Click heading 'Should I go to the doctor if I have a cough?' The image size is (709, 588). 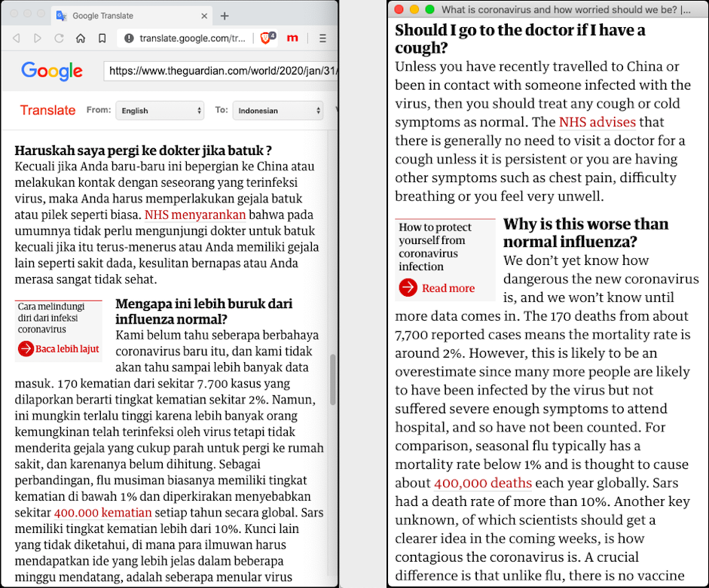(x=520, y=38)
